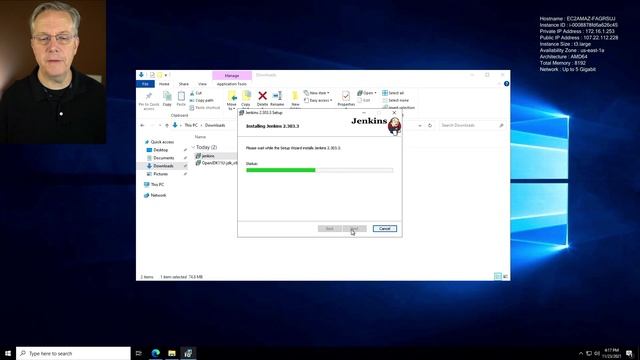Expand the address bar history dropdown
The height and width of the screenshot is (360, 640).
coord(420,125)
